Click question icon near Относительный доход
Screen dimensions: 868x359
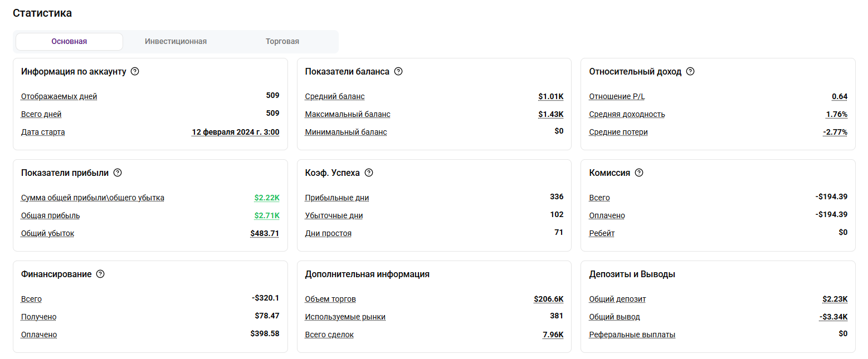690,71
